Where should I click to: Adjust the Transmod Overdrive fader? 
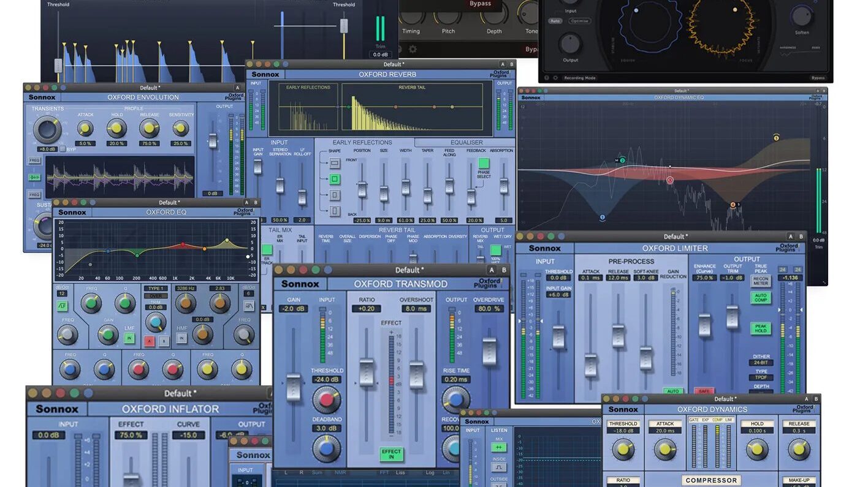coord(489,352)
